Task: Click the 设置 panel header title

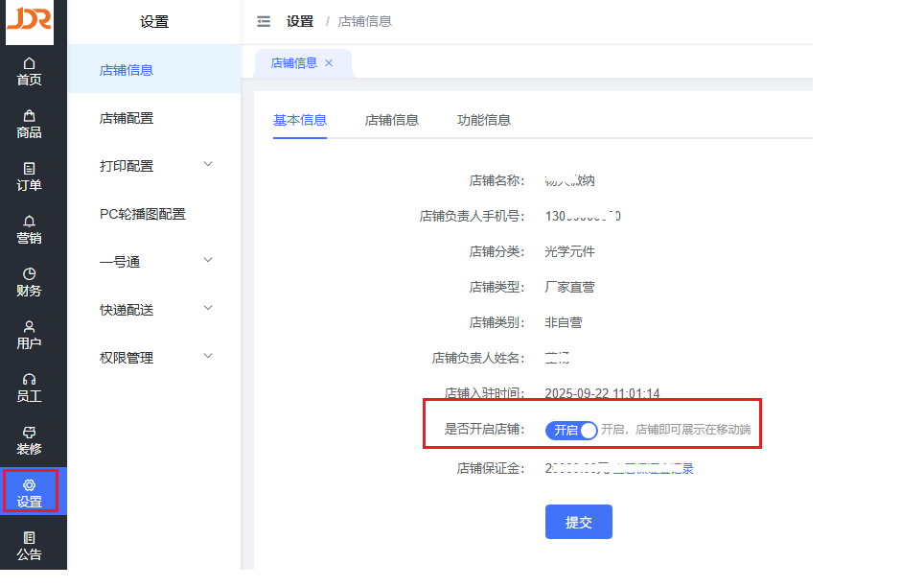Action: click(x=154, y=22)
